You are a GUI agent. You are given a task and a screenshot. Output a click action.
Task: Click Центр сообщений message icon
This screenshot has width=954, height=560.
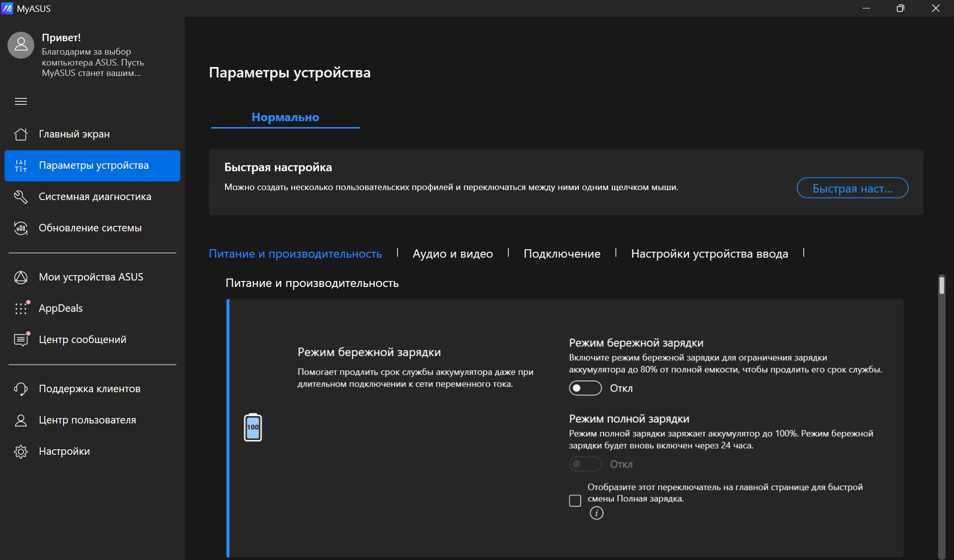[x=21, y=340]
